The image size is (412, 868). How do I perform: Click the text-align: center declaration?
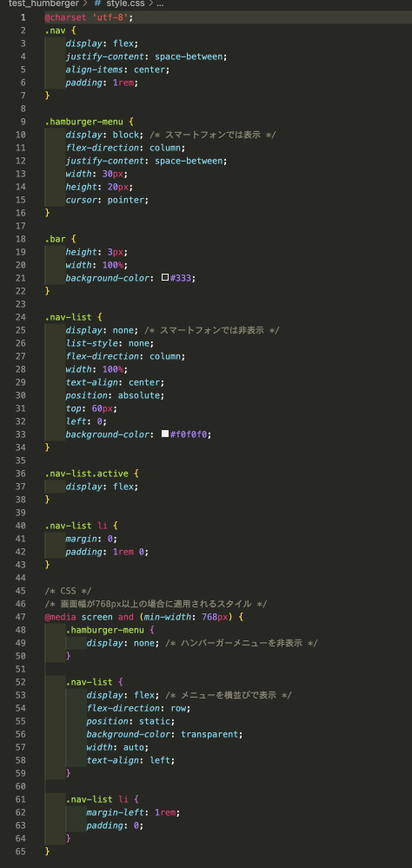click(116, 382)
